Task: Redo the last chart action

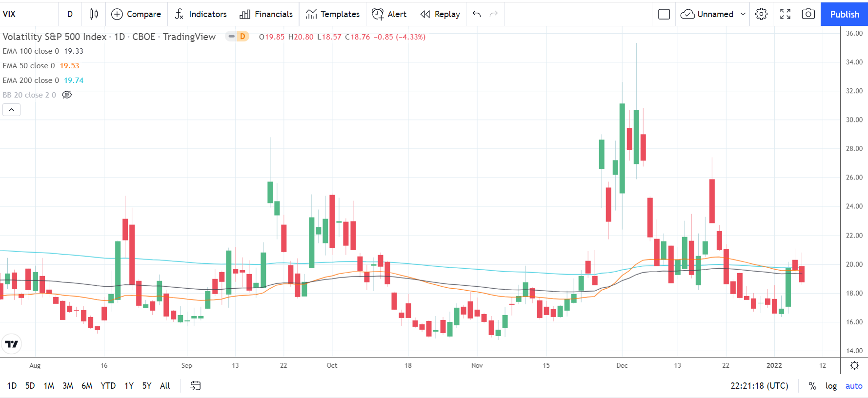Action: [x=494, y=14]
